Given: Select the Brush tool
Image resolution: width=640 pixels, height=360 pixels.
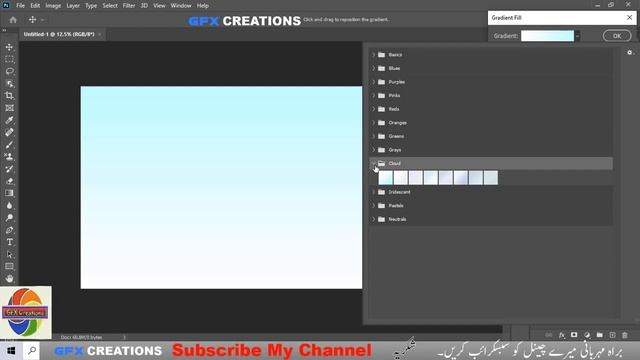Looking at the screenshot, I should pos(9,145).
